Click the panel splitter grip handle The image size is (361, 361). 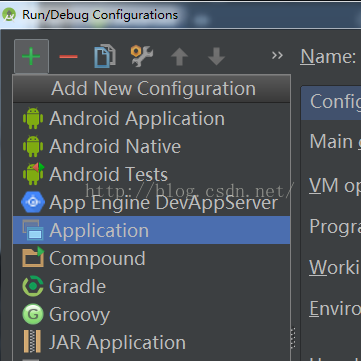click(294, 338)
